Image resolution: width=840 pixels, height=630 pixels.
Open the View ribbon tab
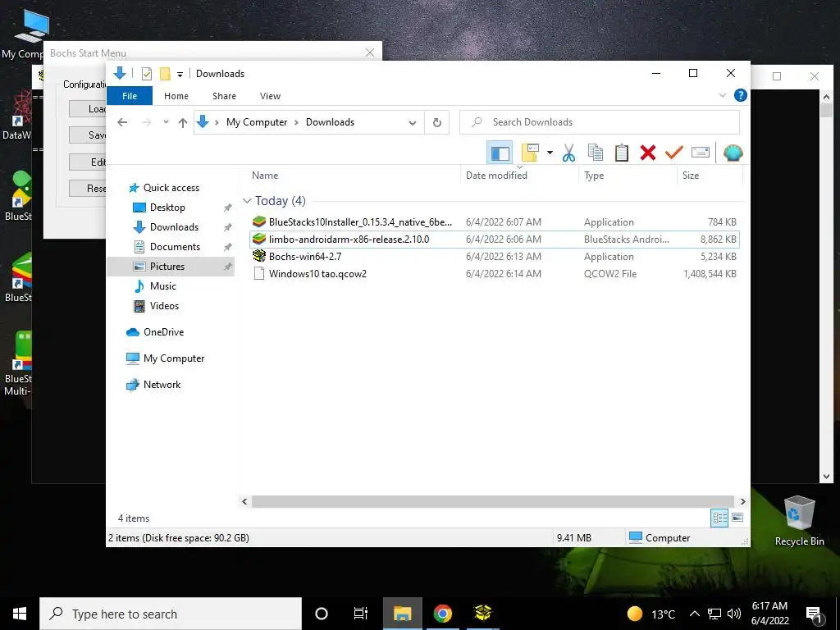270,96
